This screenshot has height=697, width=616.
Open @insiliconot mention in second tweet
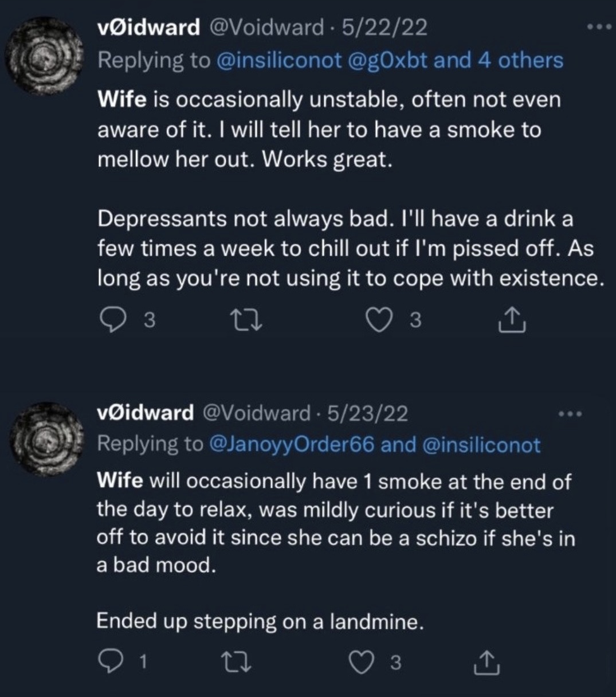(481, 445)
